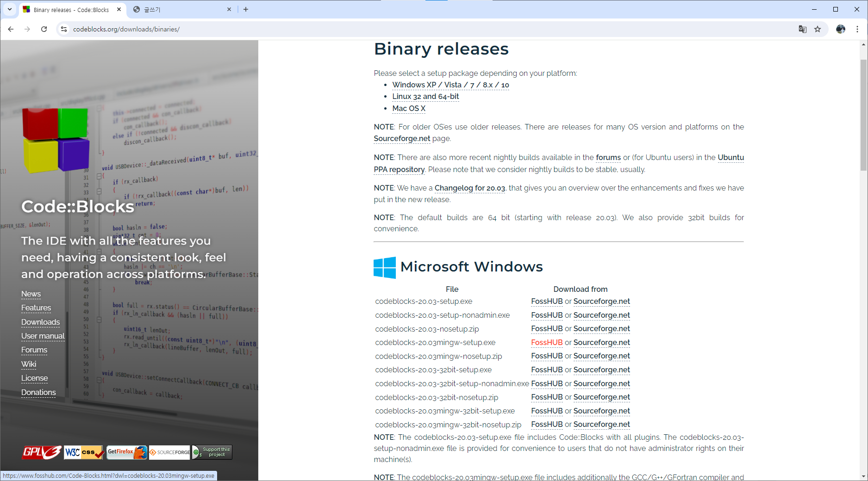Maximize the Chrome window

(836, 9)
